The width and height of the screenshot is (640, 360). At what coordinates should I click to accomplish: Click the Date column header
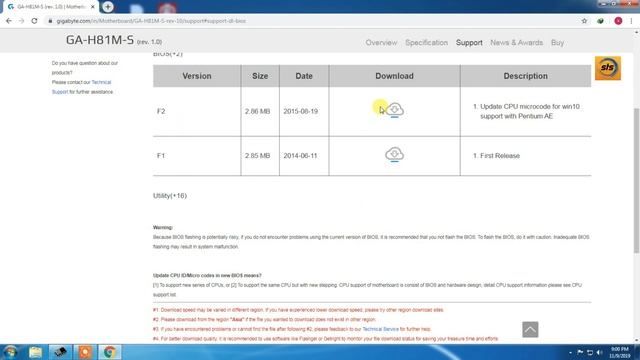click(304, 76)
